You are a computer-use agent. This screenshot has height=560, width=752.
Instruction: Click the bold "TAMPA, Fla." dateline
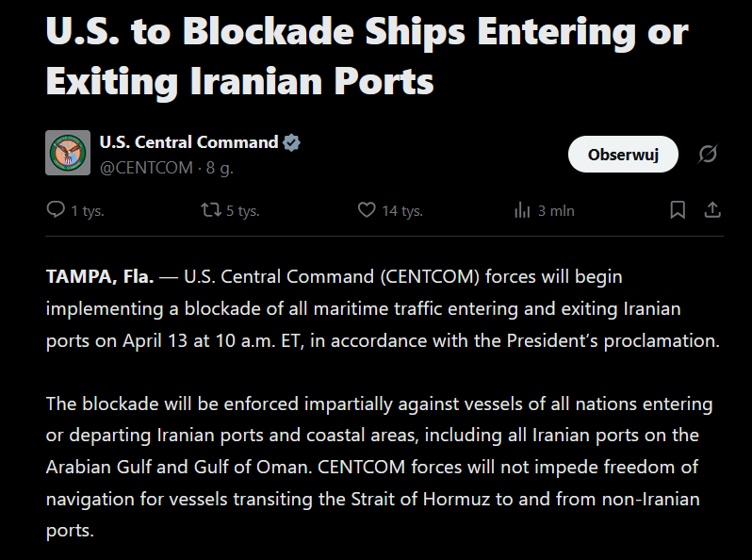pyautogui.click(x=100, y=277)
